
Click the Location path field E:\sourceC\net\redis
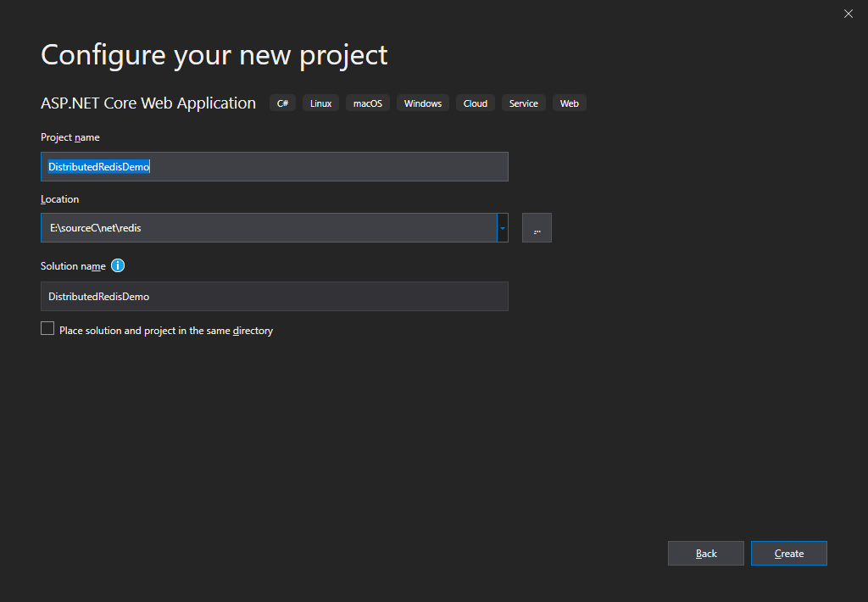(269, 228)
